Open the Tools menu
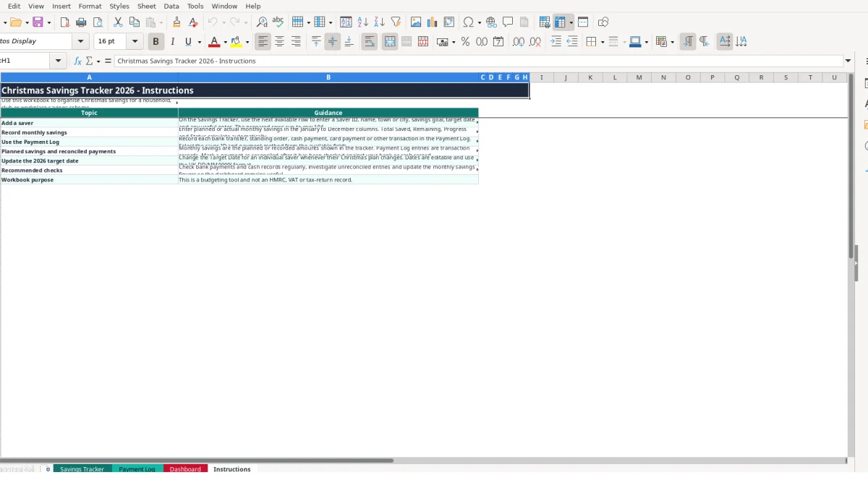 pos(195,6)
